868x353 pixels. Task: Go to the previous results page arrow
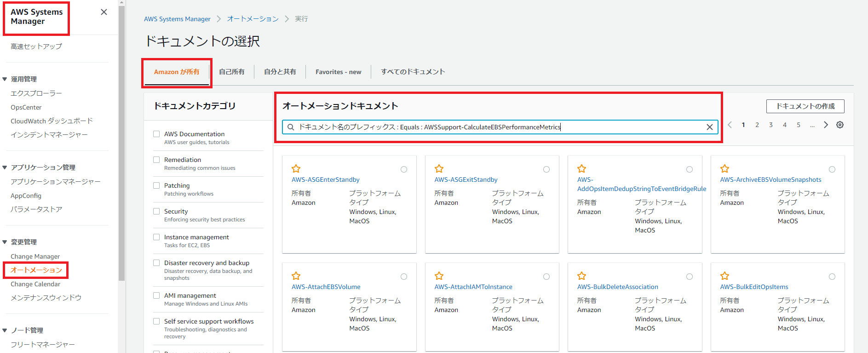click(730, 125)
